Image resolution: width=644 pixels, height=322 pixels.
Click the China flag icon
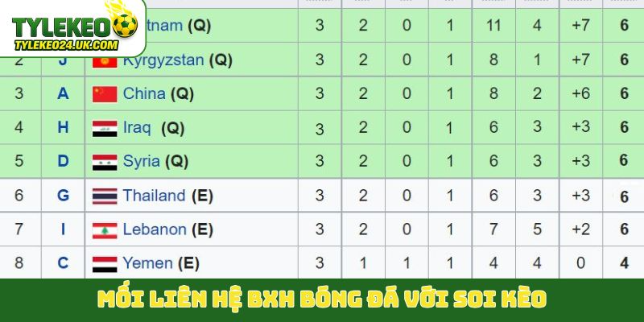tap(105, 94)
